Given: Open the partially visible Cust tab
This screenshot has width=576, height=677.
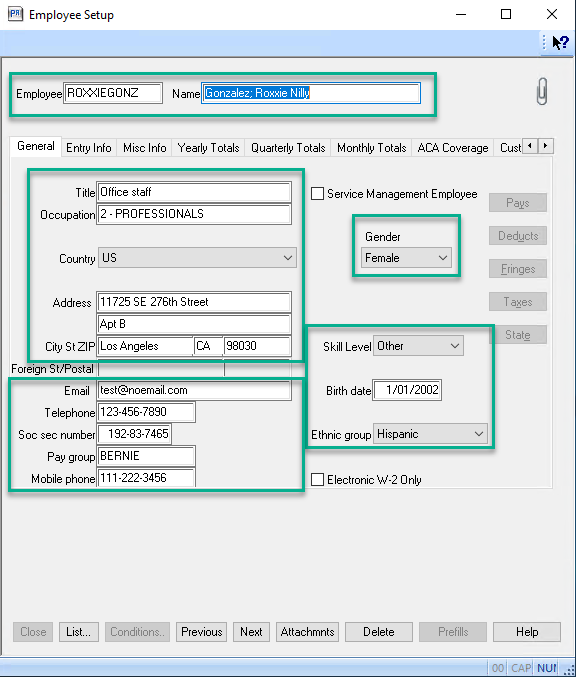Looking at the screenshot, I should pyautogui.click(x=510, y=148).
